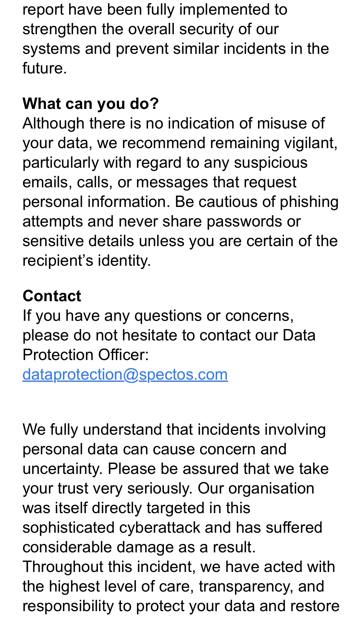Click the "What can you do?" heading
Viewport: 364px width, 618px height.
pos(91,104)
